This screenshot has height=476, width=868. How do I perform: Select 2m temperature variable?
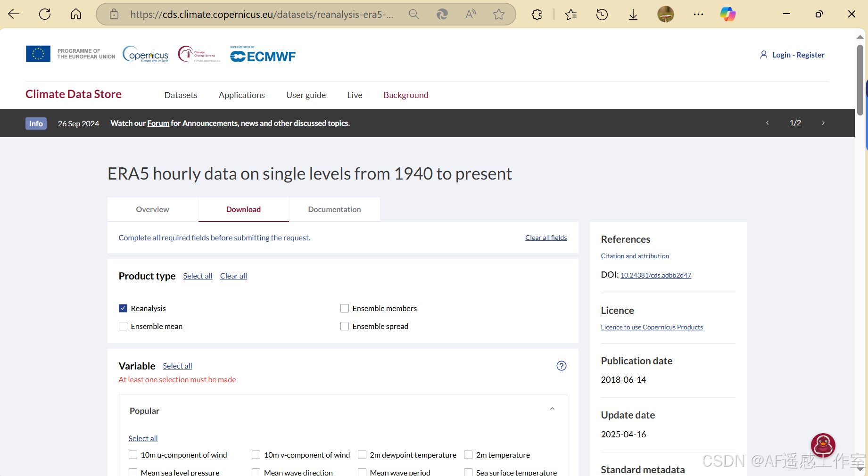click(468, 455)
